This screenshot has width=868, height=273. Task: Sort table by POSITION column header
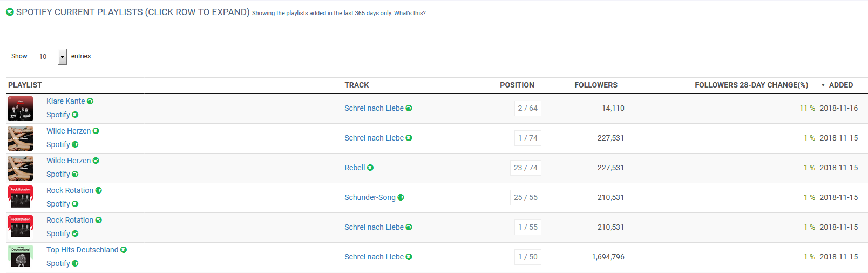click(x=517, y=85)
